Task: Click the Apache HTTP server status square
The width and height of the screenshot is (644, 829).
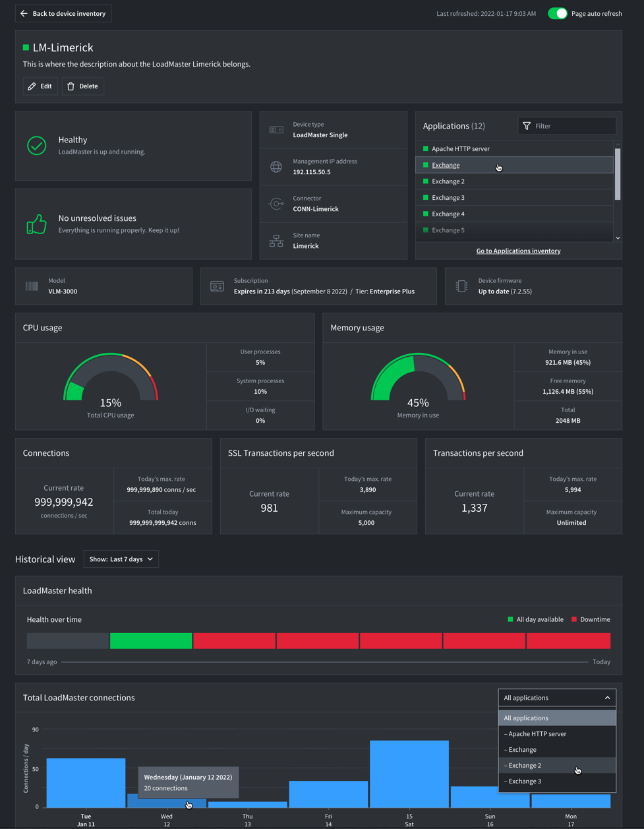Action: [426, 149]
